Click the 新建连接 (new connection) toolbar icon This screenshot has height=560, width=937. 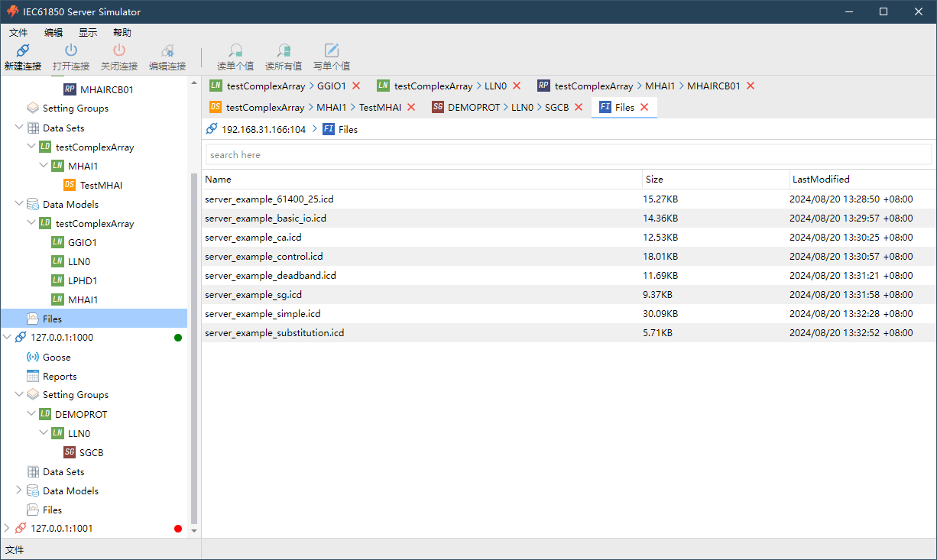point(22,50)
